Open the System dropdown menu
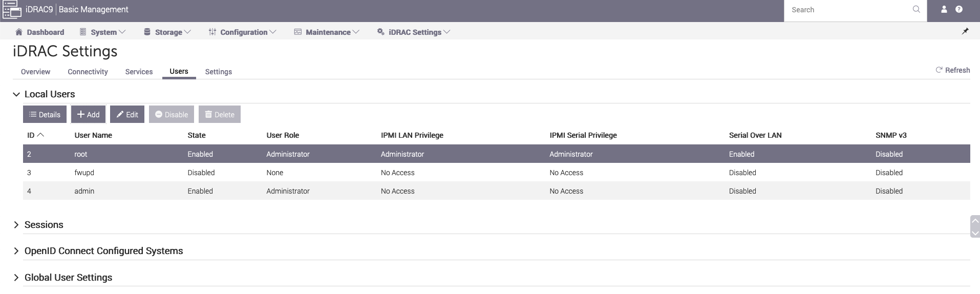 click(x=103, y=32)
